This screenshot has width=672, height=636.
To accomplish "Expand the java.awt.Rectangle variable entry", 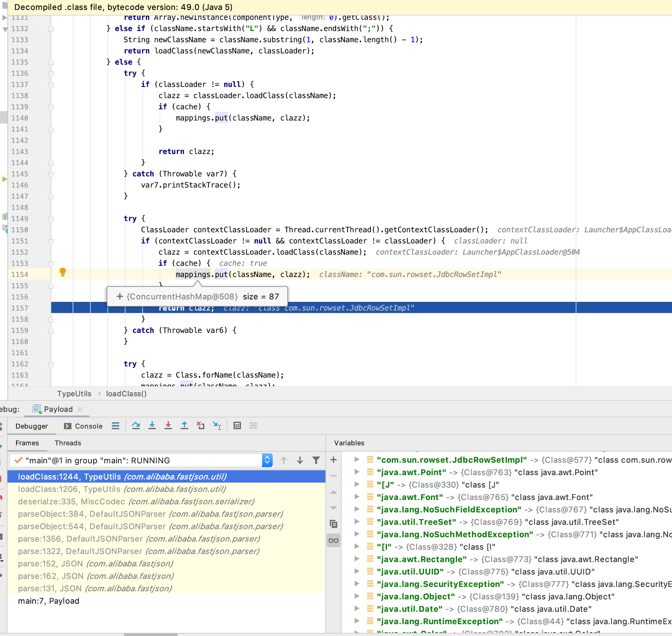I will coord(357,559).
